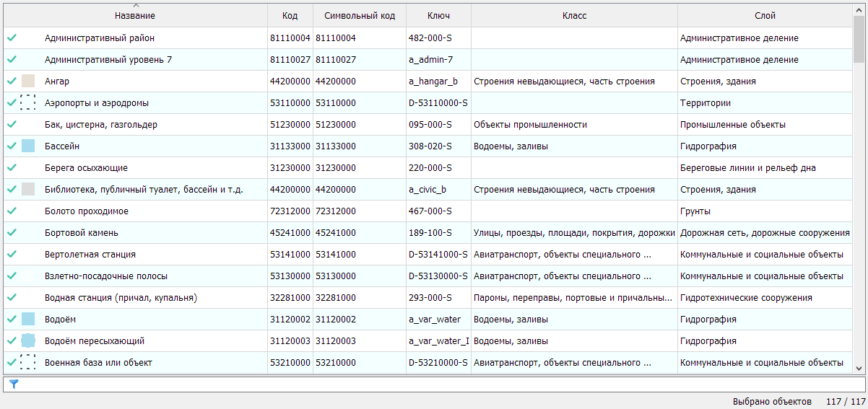Click the gray swatch for Библиотека row

[28, 190]
